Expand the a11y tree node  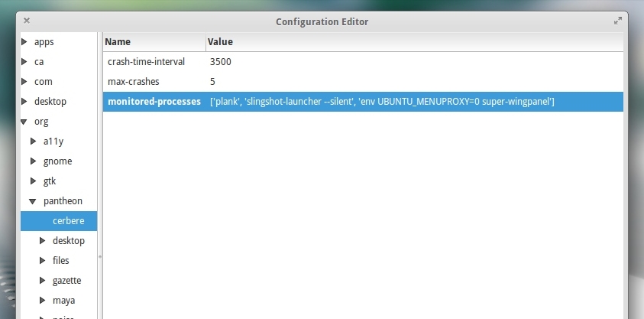click(x=34, y=141)
